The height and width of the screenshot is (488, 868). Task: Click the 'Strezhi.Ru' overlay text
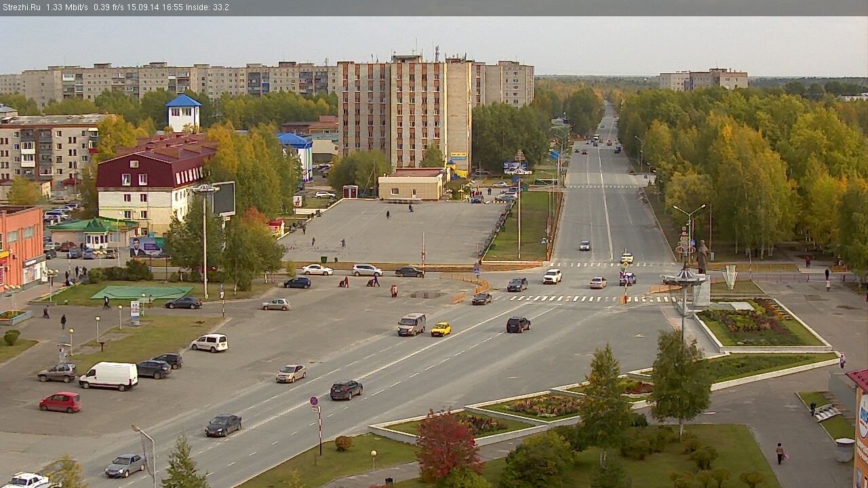pyautogui.click(x=22, y=7)
